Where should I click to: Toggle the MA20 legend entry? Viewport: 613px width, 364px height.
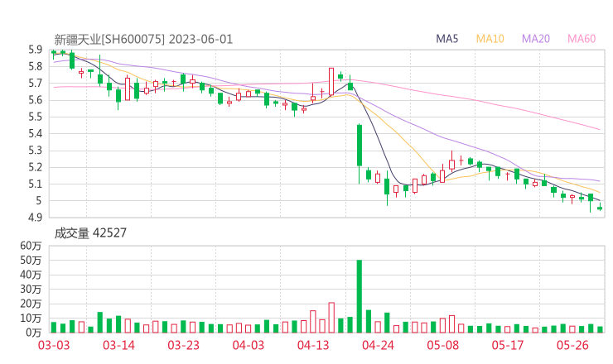[x=536, y=39]
